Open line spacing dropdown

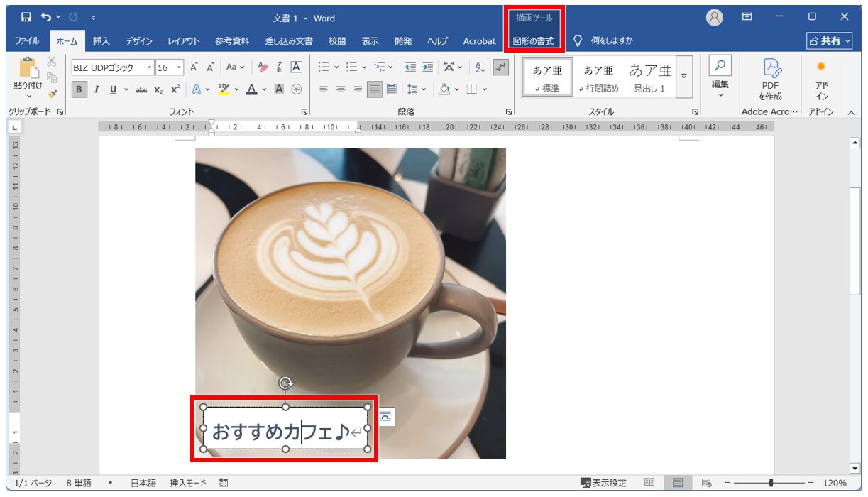[416, 89]
